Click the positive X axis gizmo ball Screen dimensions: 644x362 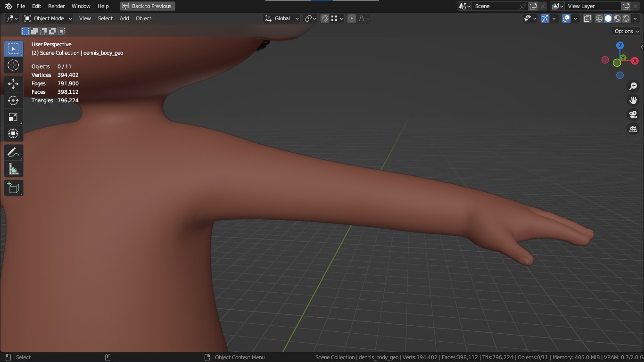(x=635, y=61)
